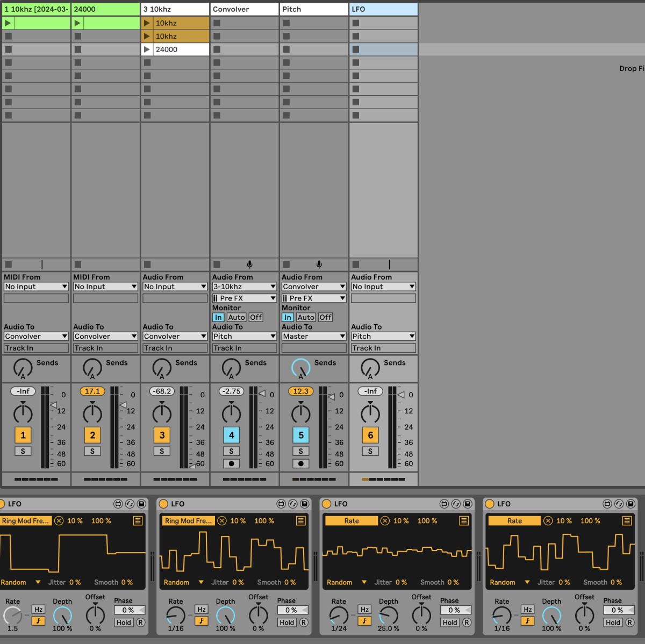Save preset icon on the LFO with rate 1/24
645x644 pixels.
[468, 504]
